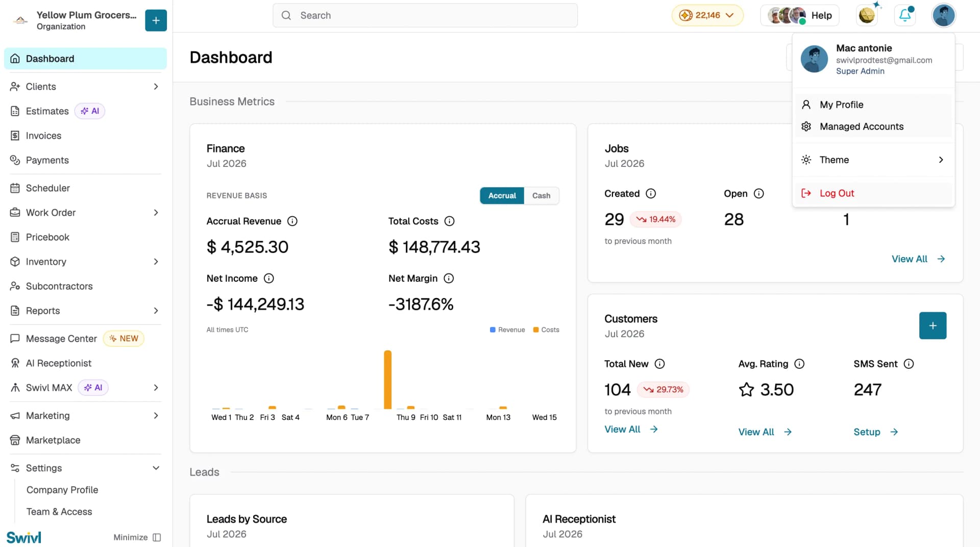Select Managed Accounts in user menu
980x547 pixels.
point(873,127)
